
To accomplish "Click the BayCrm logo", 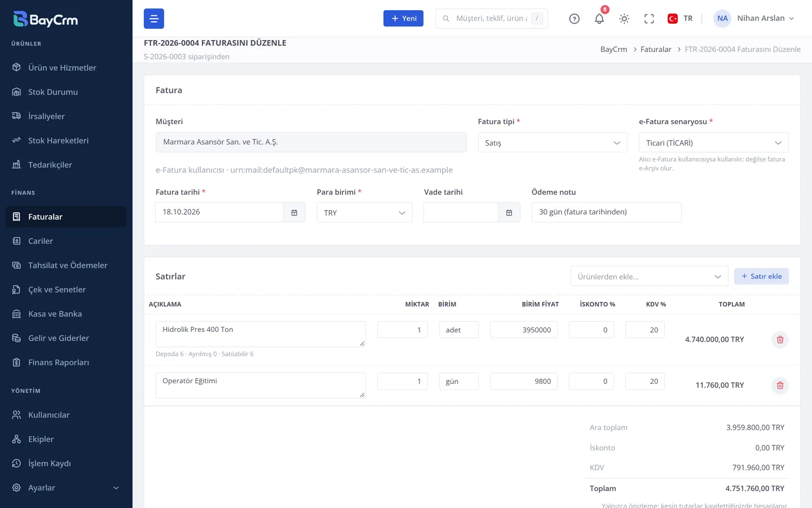I will pos(46,19).
